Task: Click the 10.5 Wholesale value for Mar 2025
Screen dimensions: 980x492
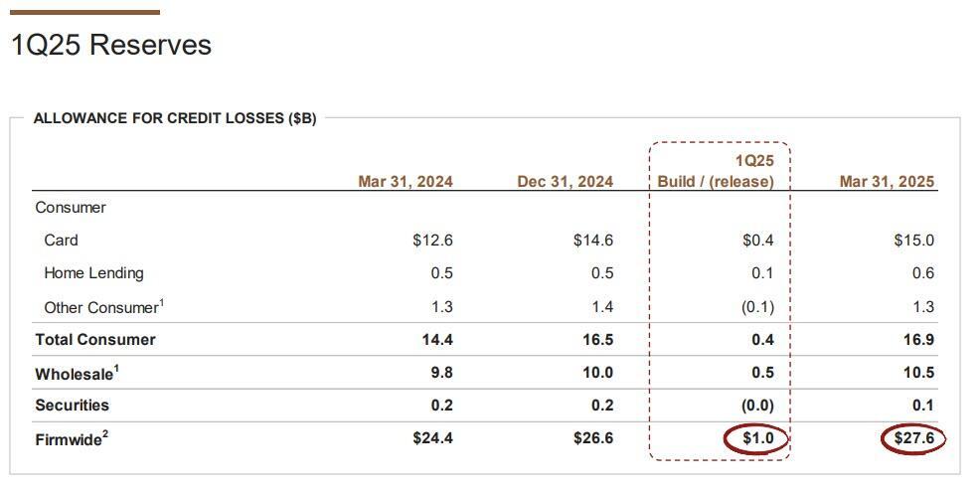Action: 918,373
